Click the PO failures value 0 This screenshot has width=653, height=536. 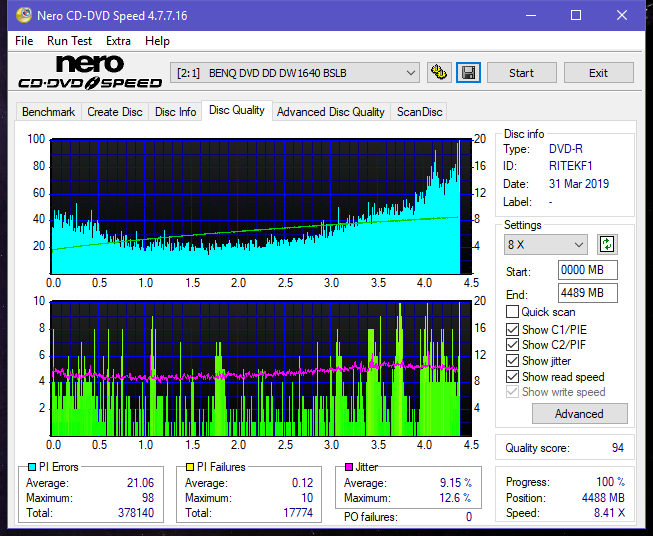pos(469,517)
